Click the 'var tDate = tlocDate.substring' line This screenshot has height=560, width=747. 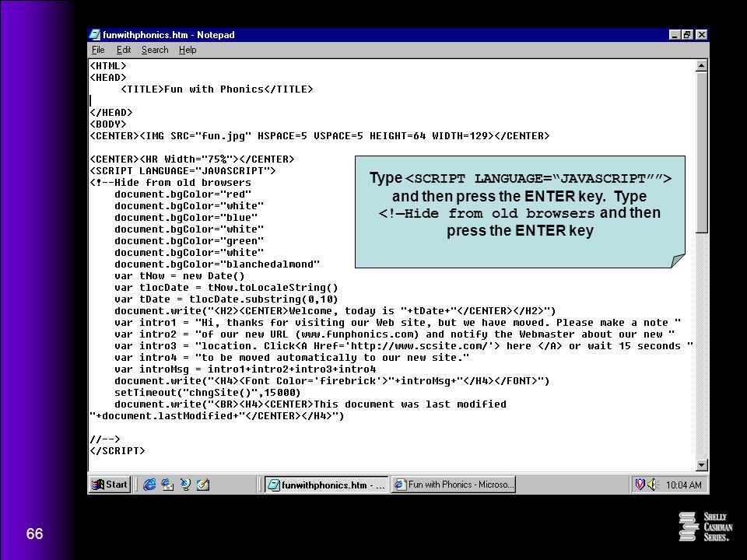(x=226, y=299)
